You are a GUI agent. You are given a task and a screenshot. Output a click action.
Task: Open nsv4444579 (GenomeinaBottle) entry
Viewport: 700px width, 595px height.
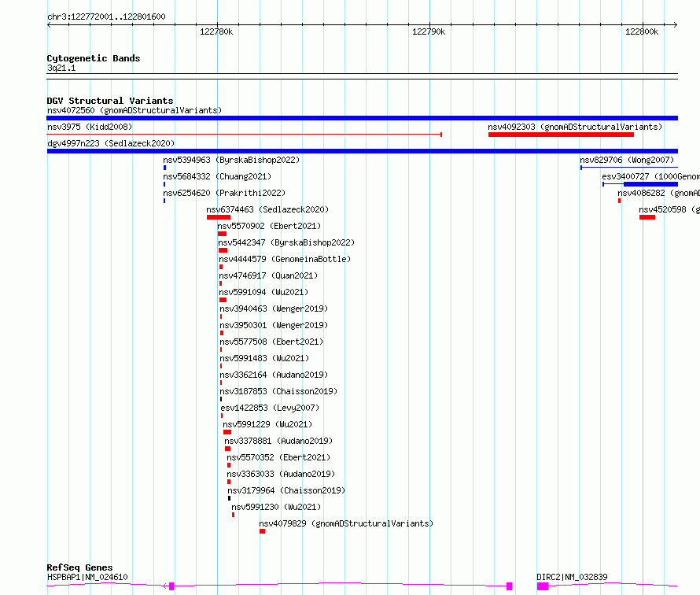click(x=285, y=259)
